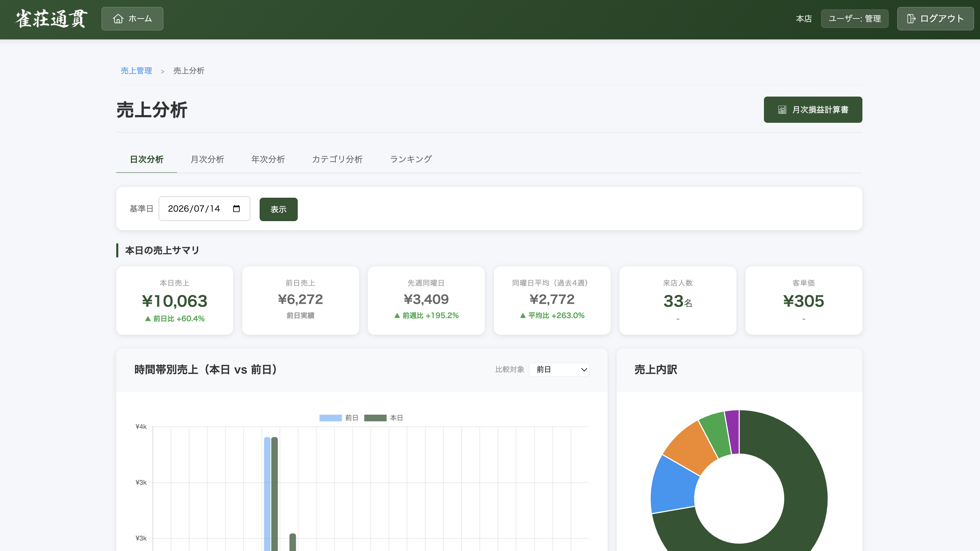
Task: Switch to the カテゴリ分析 tab
Action: pos(337,159)
